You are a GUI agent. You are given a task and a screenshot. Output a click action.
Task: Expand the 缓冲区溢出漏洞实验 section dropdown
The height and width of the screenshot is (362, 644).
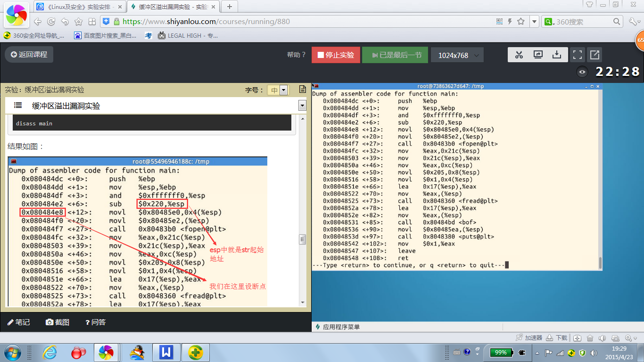coord(302,106)
